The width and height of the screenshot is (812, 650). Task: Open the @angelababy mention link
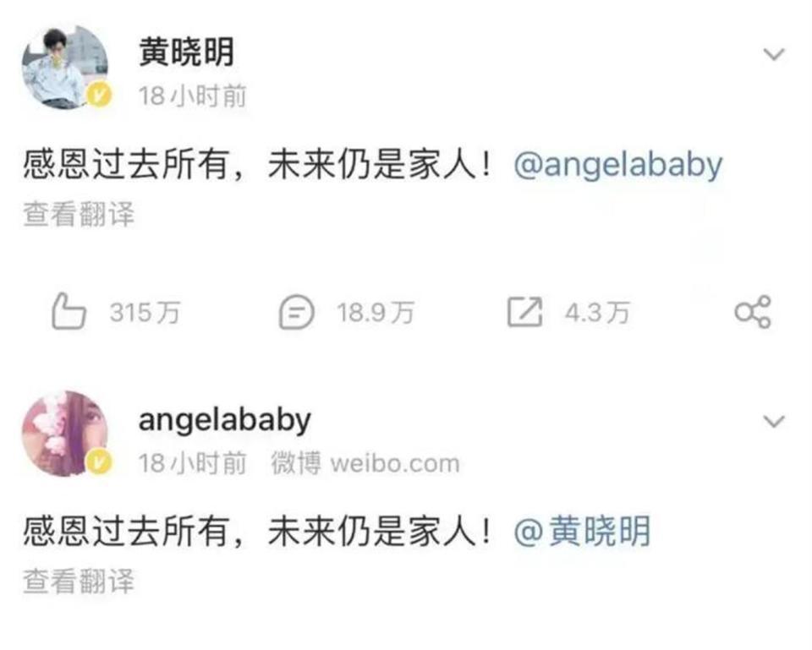pyautogui.click(x=617, y=166)
